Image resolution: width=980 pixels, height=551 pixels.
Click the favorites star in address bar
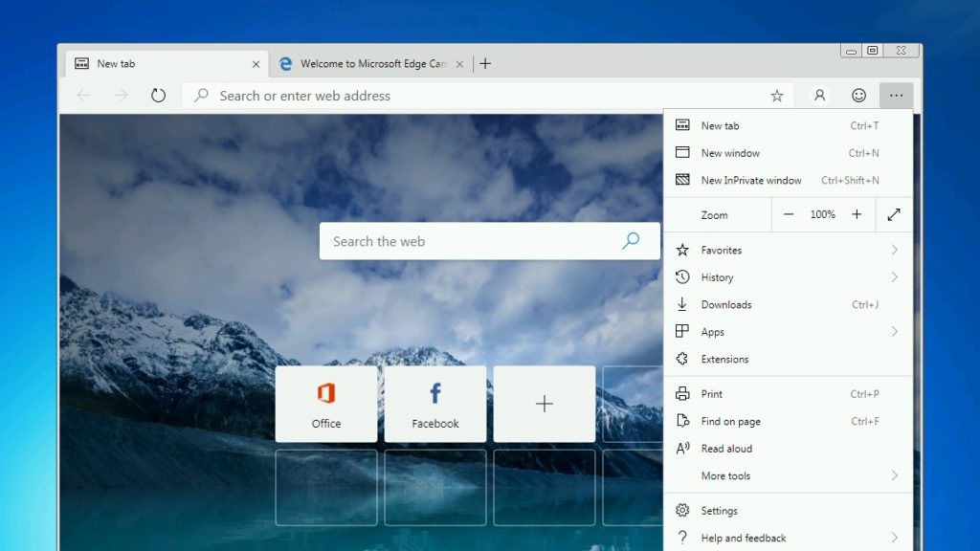pos(777,96)
